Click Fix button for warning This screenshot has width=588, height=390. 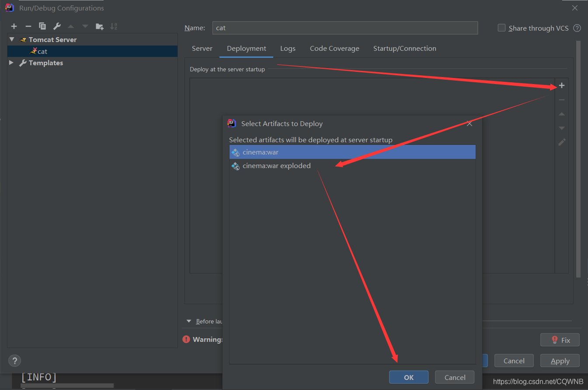(560, 340)
